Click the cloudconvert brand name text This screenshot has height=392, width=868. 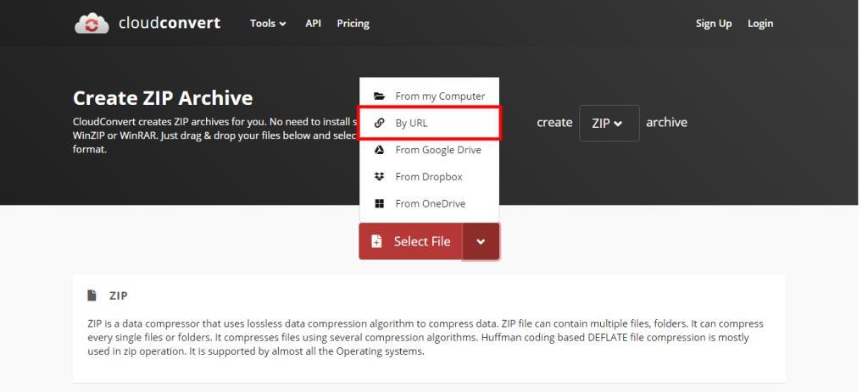tap(170, 23)
